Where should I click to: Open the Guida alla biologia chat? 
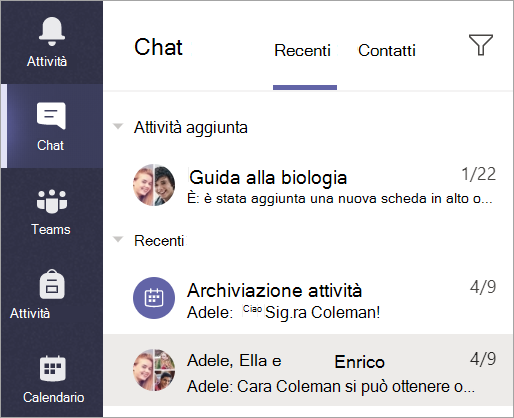pos(308,185)
